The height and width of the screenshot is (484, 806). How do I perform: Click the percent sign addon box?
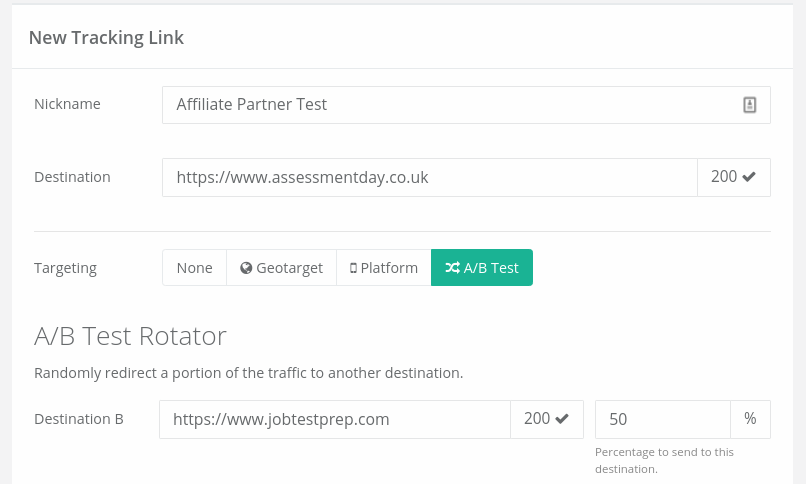(x=750, y=419)
